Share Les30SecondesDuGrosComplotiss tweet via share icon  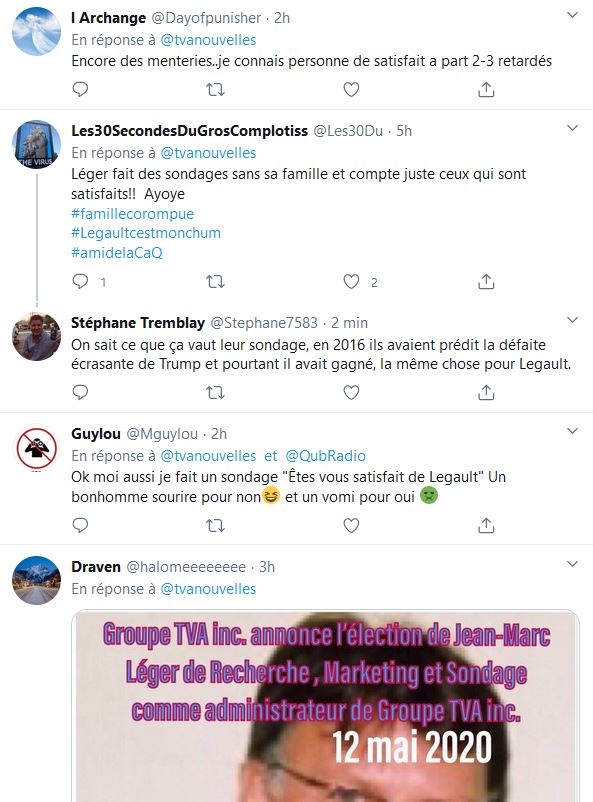pos(486,281)
